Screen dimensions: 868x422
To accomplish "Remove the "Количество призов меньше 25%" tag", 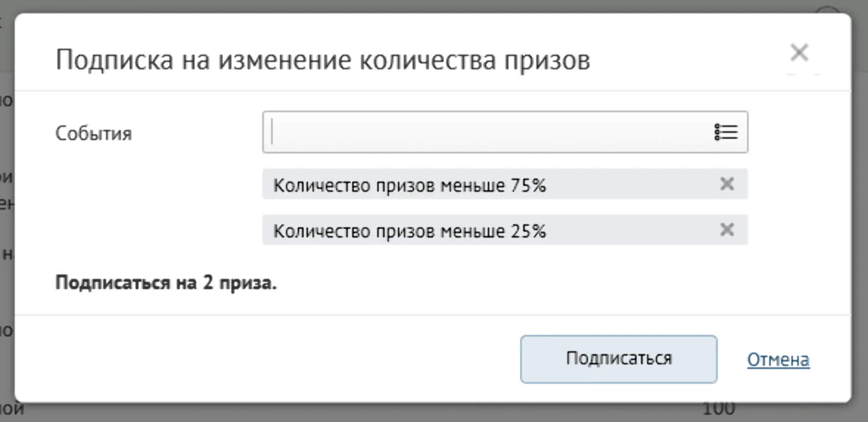I will (727, 230).
